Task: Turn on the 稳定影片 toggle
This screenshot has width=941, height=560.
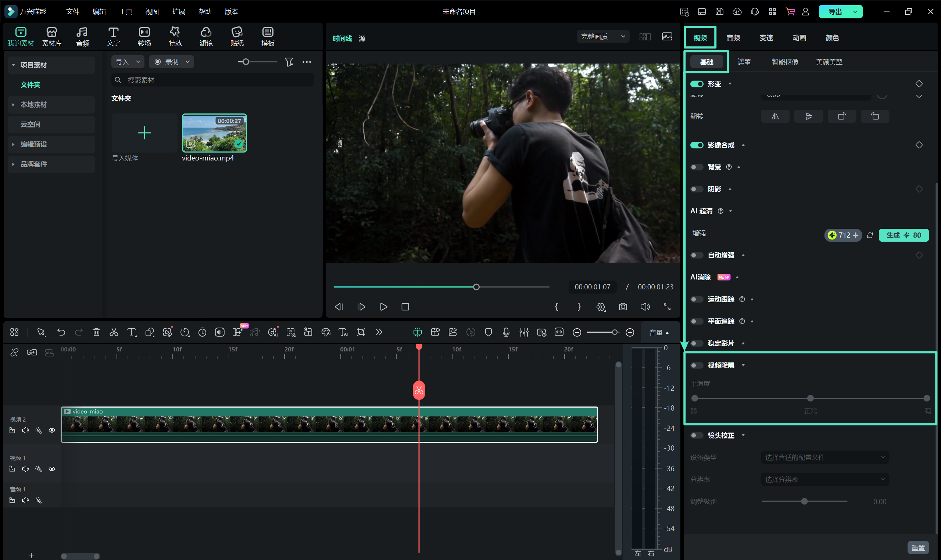Action: coord(696,343)
